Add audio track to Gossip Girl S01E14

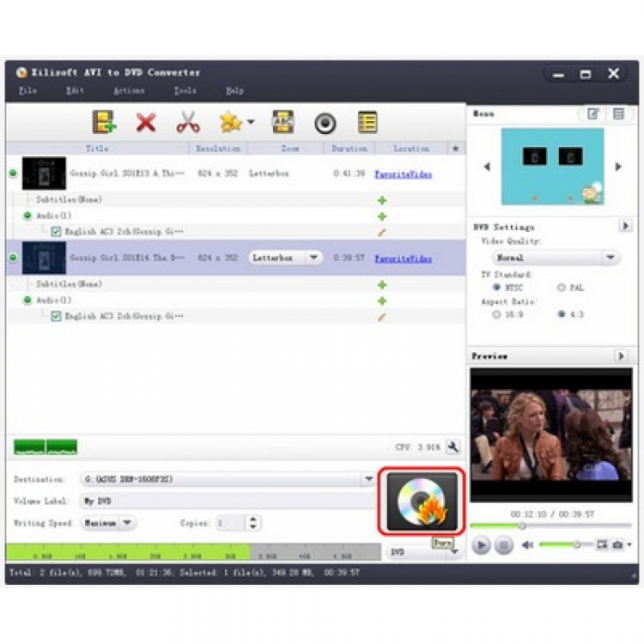pos(382,301)
